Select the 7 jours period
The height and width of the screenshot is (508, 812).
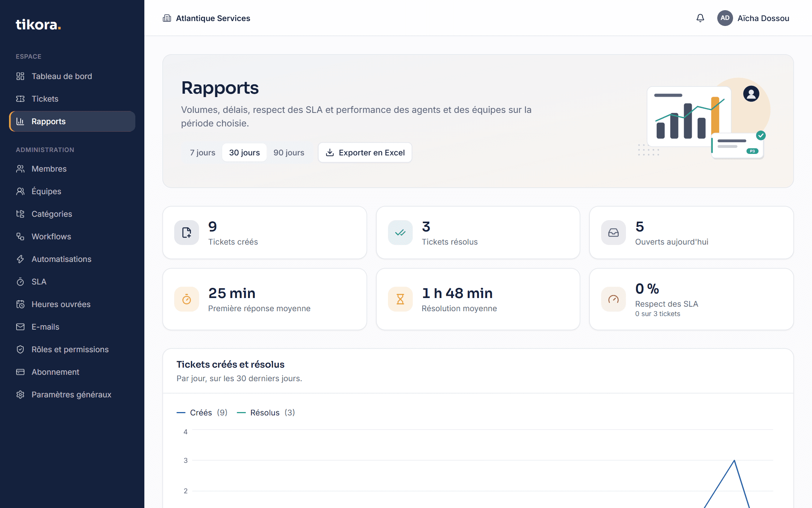tap(202, 152)
